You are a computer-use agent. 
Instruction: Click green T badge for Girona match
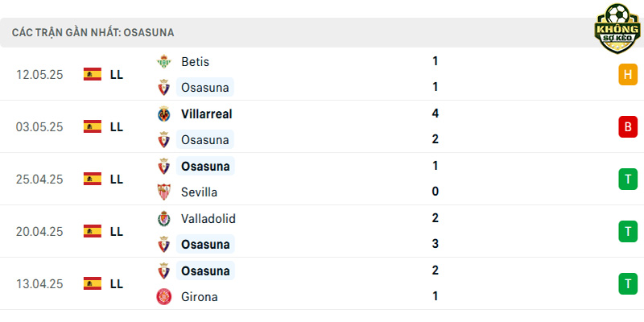pyautogui.click(x=628, y=284)
